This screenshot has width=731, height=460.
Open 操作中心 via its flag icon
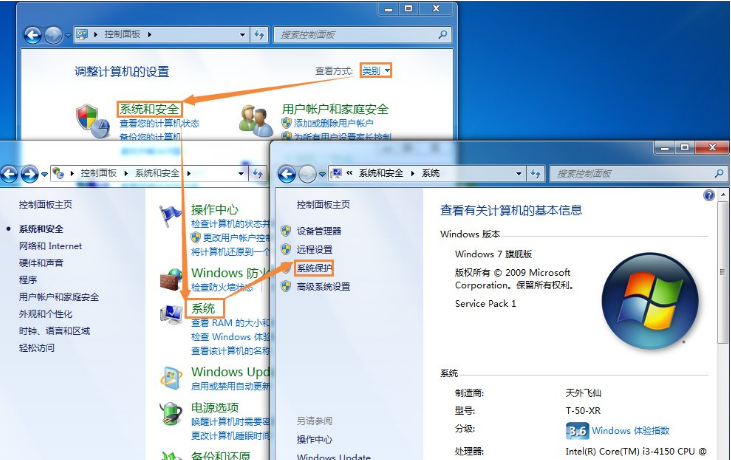tap(172, 215)
